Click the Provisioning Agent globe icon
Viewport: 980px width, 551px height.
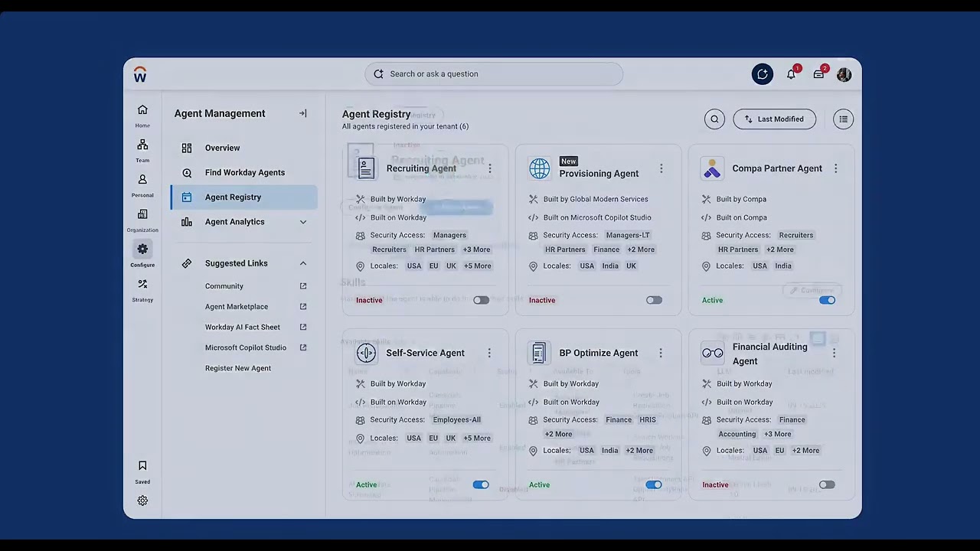540,168
